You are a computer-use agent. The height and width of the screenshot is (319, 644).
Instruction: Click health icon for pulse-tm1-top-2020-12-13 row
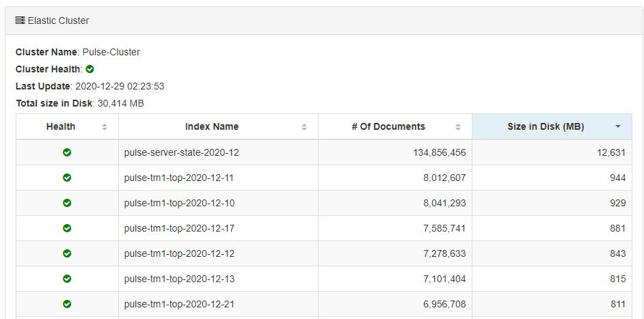pos(67,279)
